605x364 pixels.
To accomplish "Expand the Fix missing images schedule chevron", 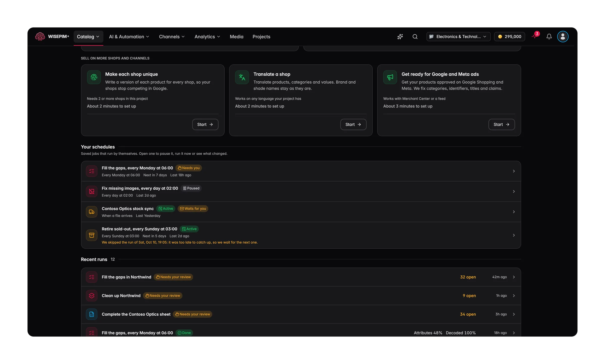I will click(514, 191).
